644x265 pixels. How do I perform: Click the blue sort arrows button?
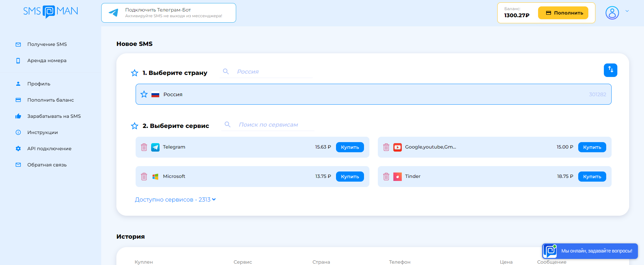(x=611, y=70)
